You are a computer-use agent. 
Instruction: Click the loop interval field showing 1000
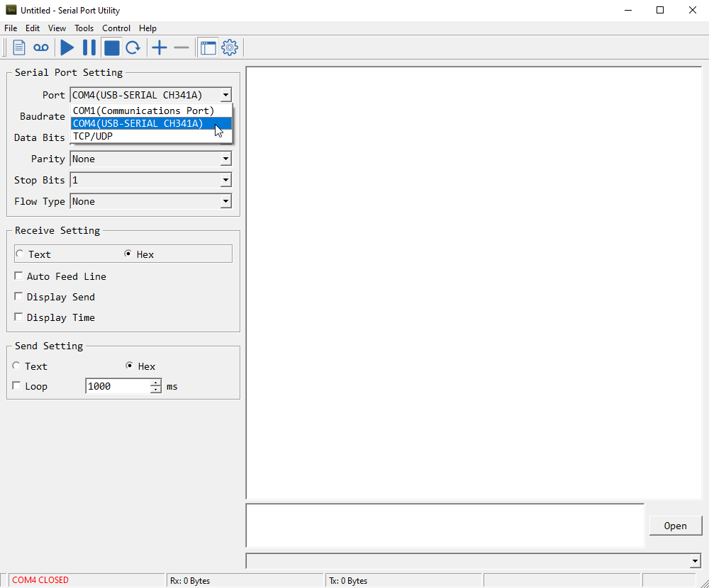coord(117,386)
